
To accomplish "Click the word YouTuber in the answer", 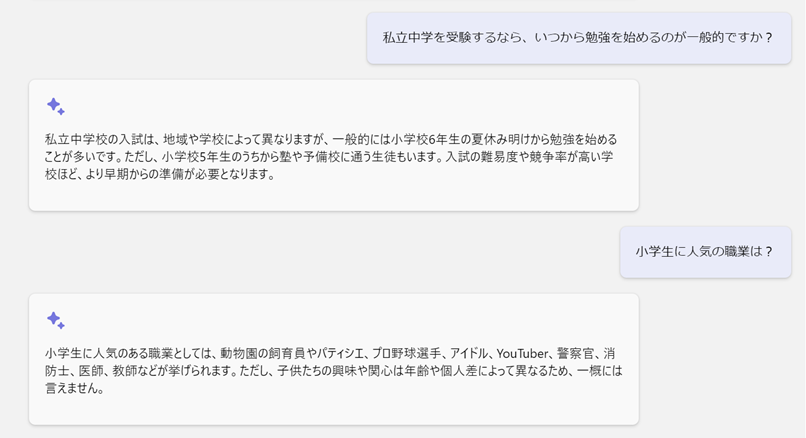I will pyautogui.click(x=525, y=353).
